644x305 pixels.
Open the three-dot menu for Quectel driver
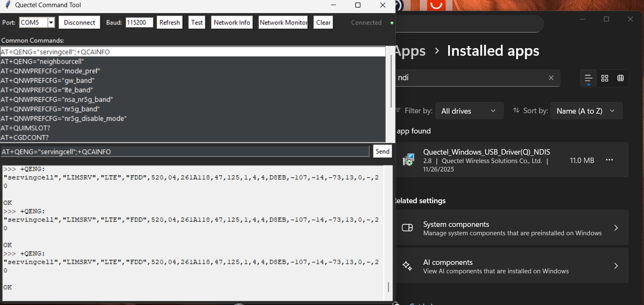click(x=609, y=160)
